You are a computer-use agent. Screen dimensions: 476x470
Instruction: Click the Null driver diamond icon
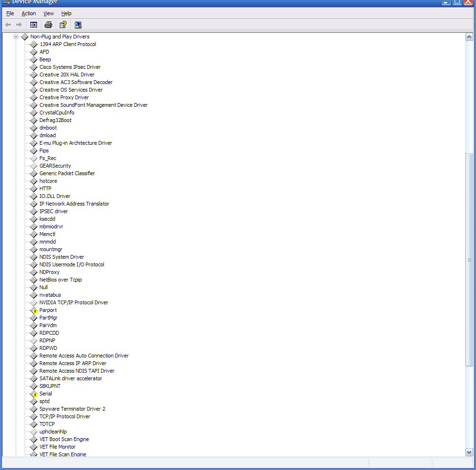click(34, 288)
